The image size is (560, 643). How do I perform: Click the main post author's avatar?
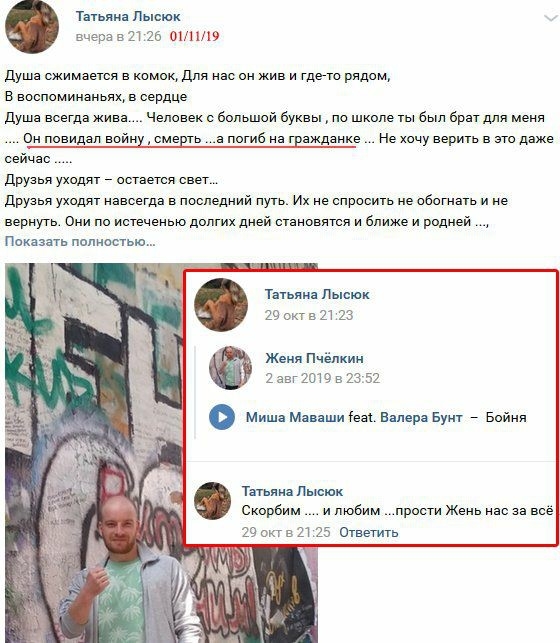pyautogui.click(x=32, y=26)
